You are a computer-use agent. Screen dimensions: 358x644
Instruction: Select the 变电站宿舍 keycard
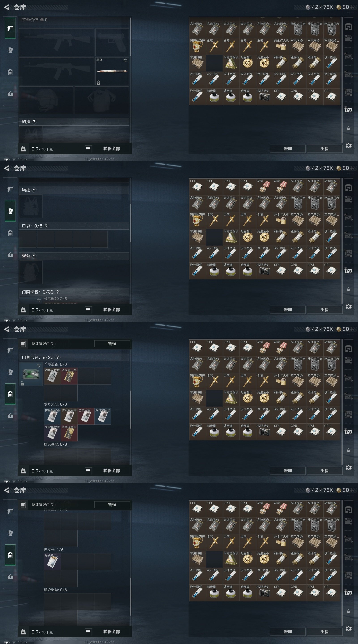pos(102,416)
